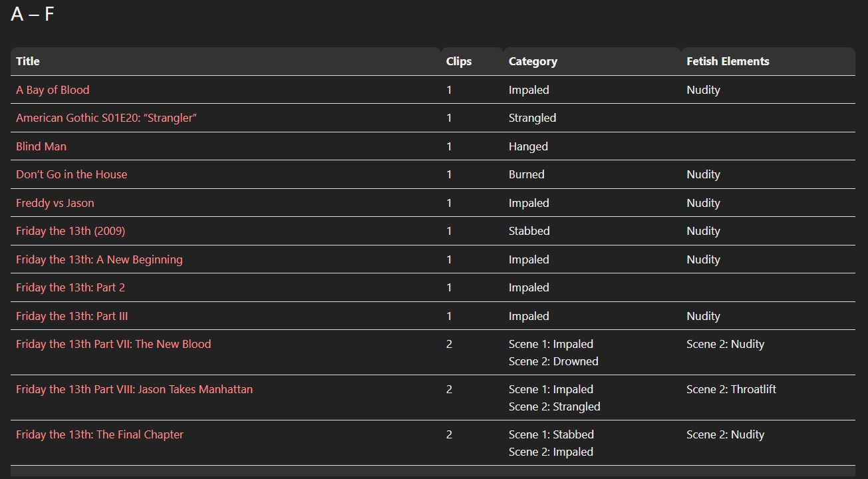Open Don't Go in the House link

click(x=71, y=174)
